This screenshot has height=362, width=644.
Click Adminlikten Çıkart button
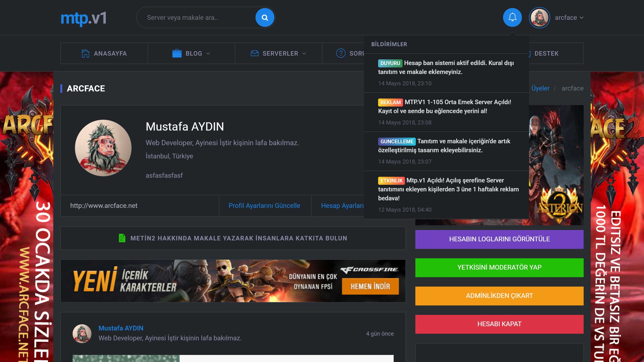click(x=499, y=296)
